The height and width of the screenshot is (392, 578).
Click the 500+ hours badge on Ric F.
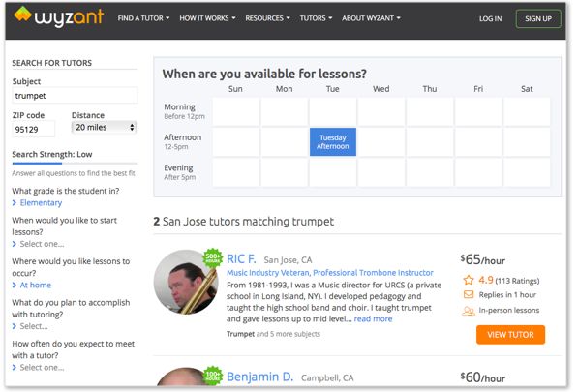(213, 257)
